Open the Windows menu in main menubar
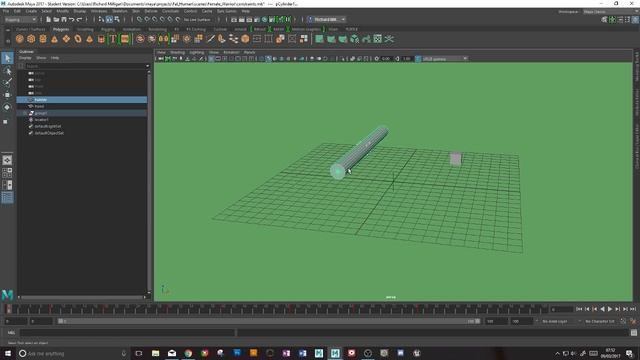Screen dimensions: 640x360 pos(99,11)
